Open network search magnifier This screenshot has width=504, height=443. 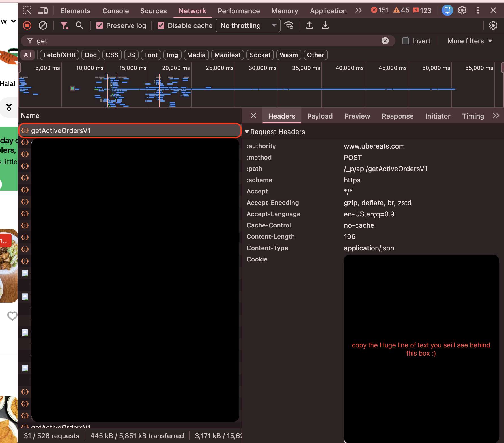point(80,26)
